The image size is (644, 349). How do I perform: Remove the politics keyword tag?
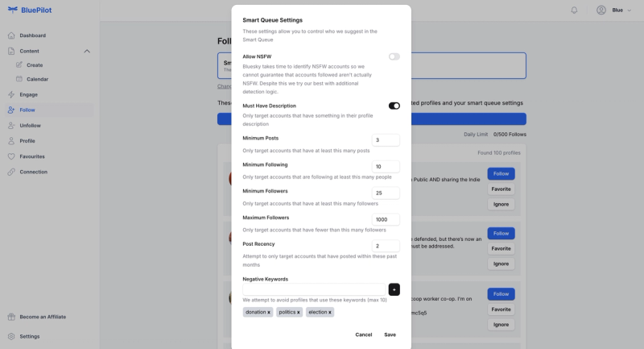(x=298, y=313)
